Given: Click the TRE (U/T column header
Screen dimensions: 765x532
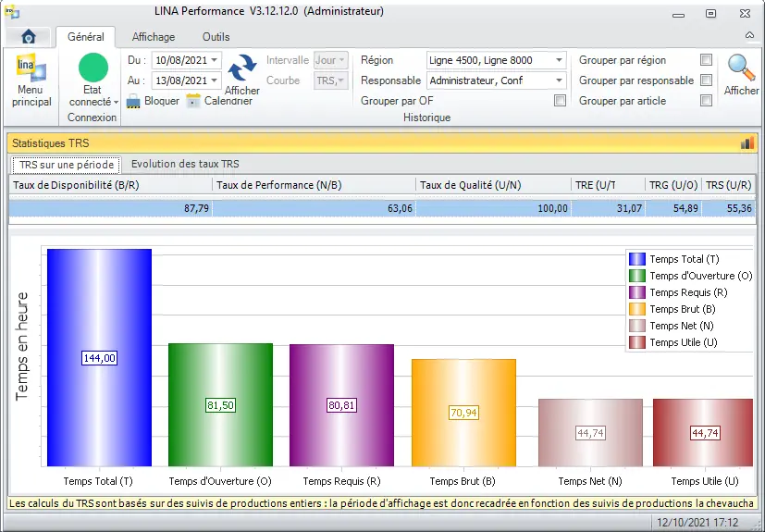Looking at the screenshot, I should pos(608,185).
